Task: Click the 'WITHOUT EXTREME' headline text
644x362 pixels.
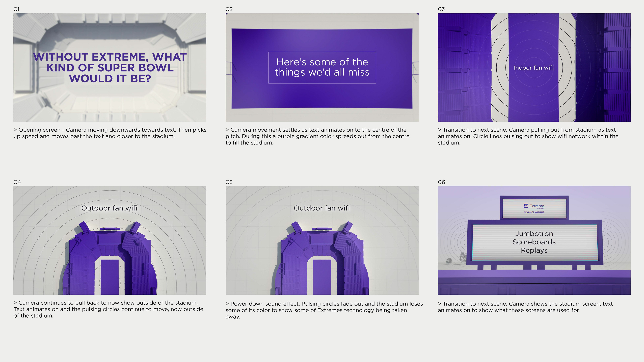Action: 110,67
